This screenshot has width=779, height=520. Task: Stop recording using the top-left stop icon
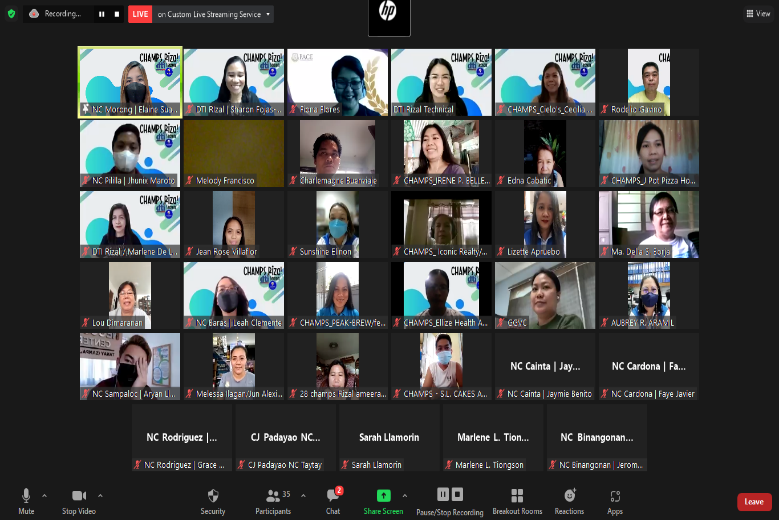point(117,14)
